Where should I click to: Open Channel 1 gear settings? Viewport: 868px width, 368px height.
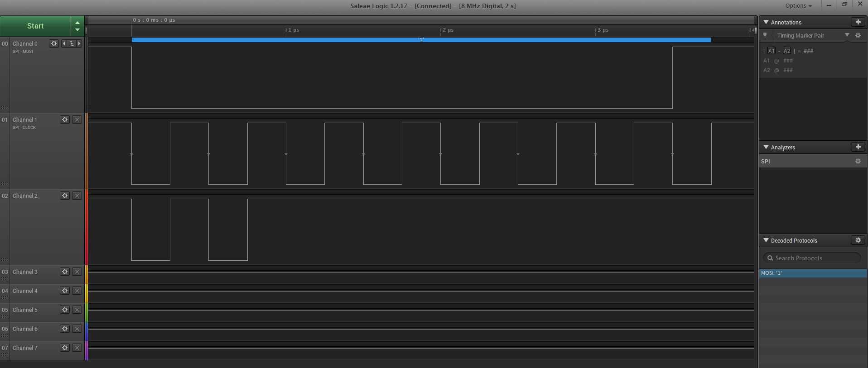click(65, 119)
